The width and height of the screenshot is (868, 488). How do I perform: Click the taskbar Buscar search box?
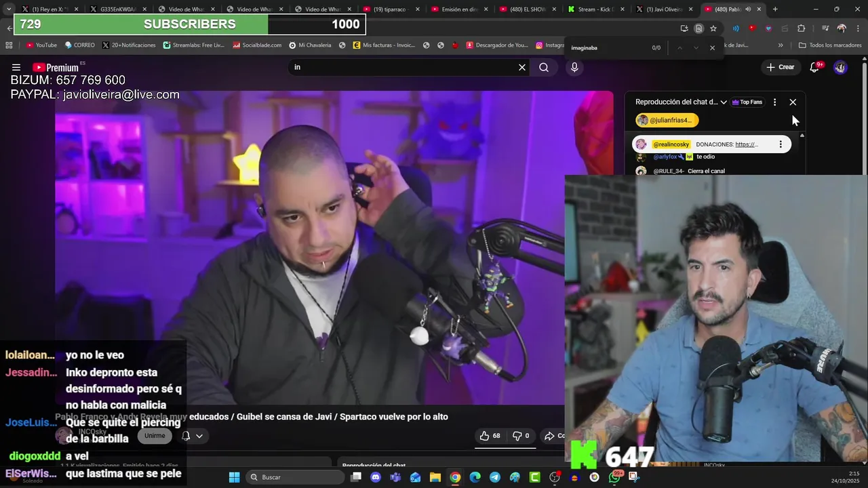click(x=296, y=477)
